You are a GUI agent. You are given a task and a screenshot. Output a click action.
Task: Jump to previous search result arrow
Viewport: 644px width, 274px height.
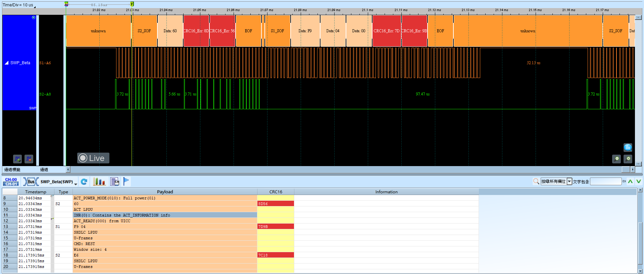[631, 182]
